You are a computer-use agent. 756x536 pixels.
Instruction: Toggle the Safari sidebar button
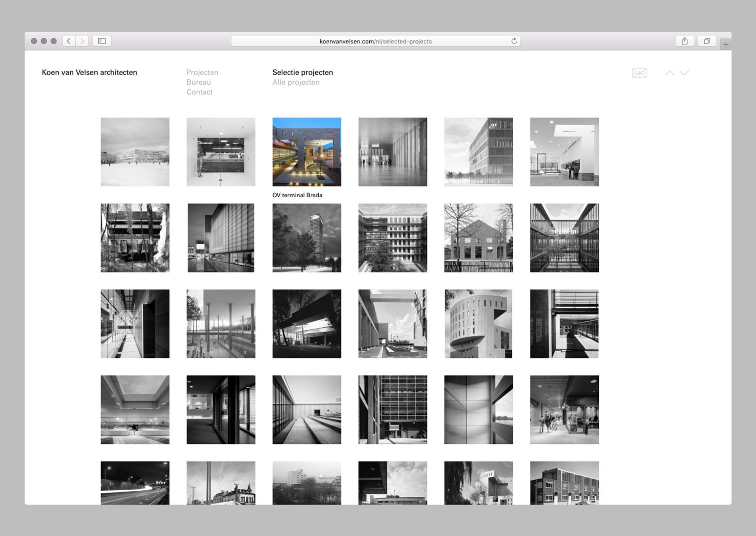coord(102,41)
